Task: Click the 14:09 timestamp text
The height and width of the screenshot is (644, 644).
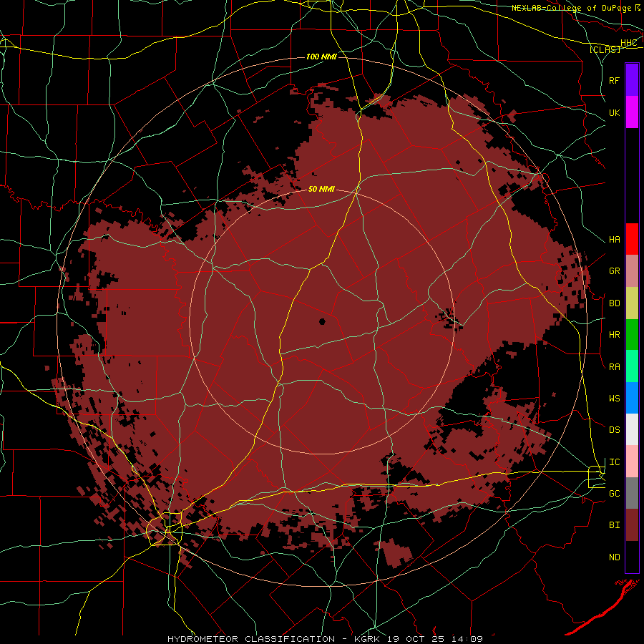Action: [x=467, y=639]
